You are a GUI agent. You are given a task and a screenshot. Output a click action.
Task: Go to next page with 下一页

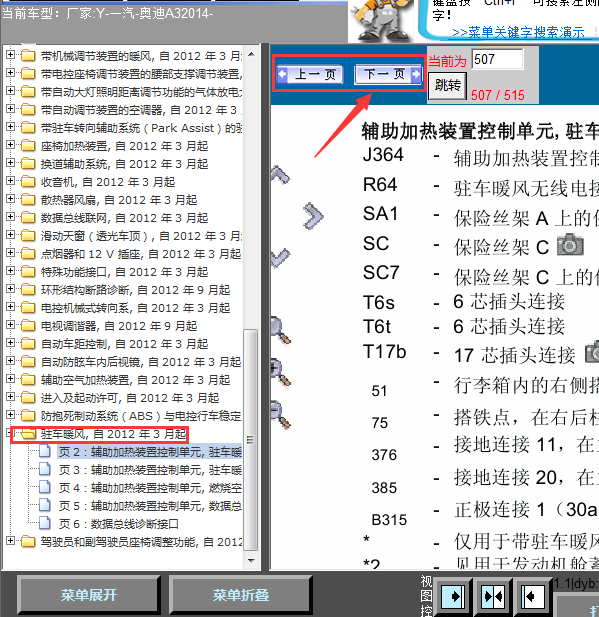point(388,74)
